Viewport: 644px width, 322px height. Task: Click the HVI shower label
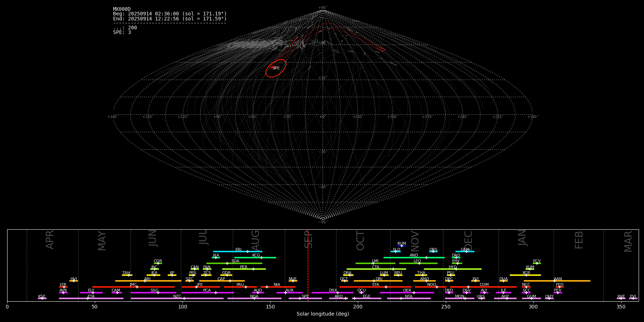(x=74, y=279)
